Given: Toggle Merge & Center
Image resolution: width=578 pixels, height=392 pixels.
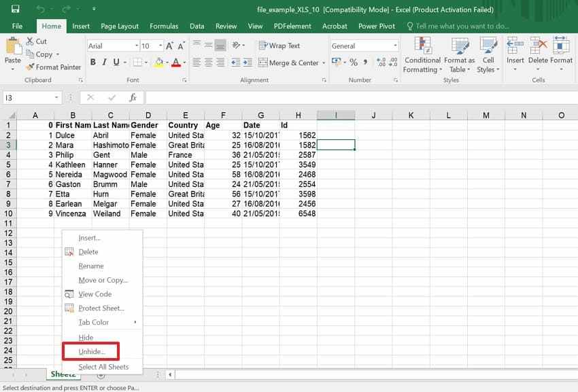Looking at the screenshot, I should tap(288, 63).
